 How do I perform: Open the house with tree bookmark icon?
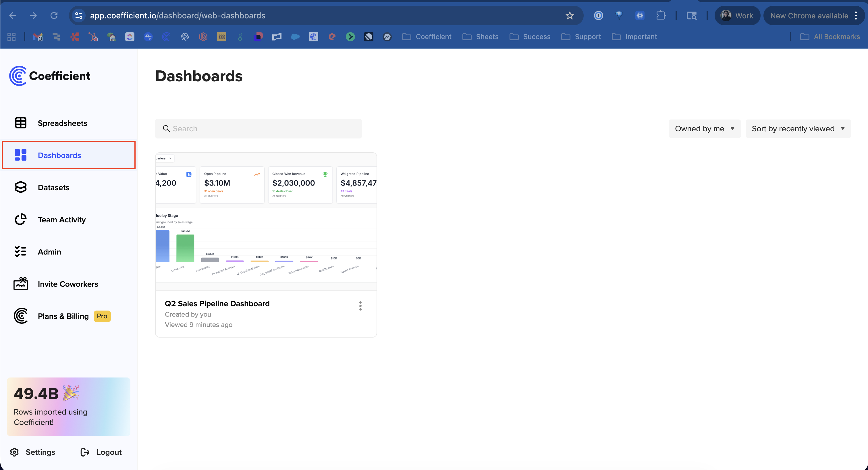click(111, 37)
